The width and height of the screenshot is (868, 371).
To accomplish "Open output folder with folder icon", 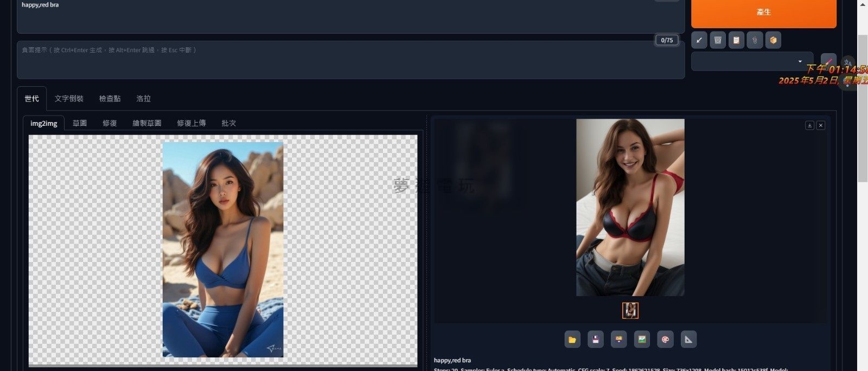I will coord(572,340).
